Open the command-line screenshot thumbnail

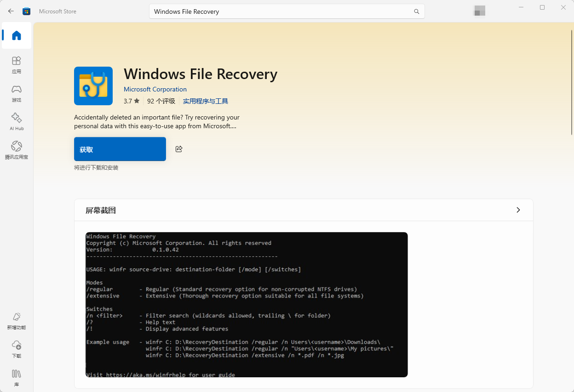[247, 304]
